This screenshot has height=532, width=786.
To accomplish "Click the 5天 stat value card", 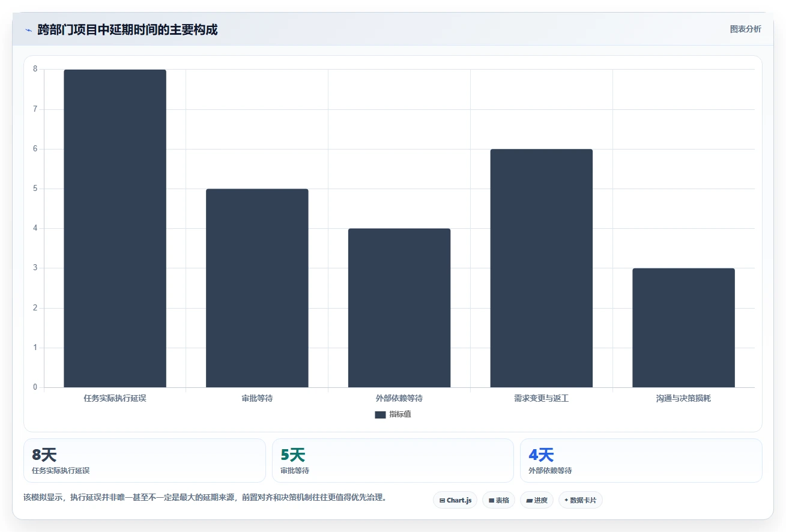I will pos(393,461).
